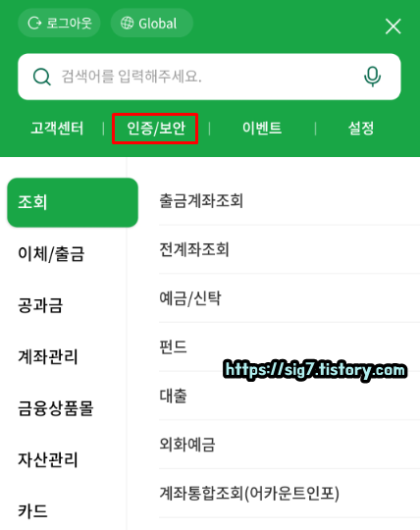Choose the 공과금 category
Image resolution: width=420 pixels, height=530 pixels.
coord(40,305)
